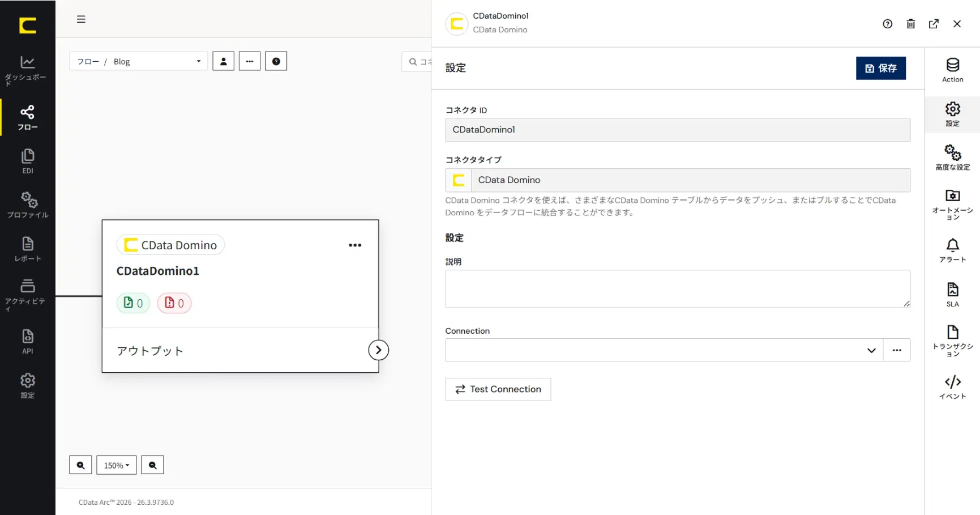This screenshot has height=515, width=980.
Task: Click the CDataDomino1 name on the card
Action: (x=158, y=271)
